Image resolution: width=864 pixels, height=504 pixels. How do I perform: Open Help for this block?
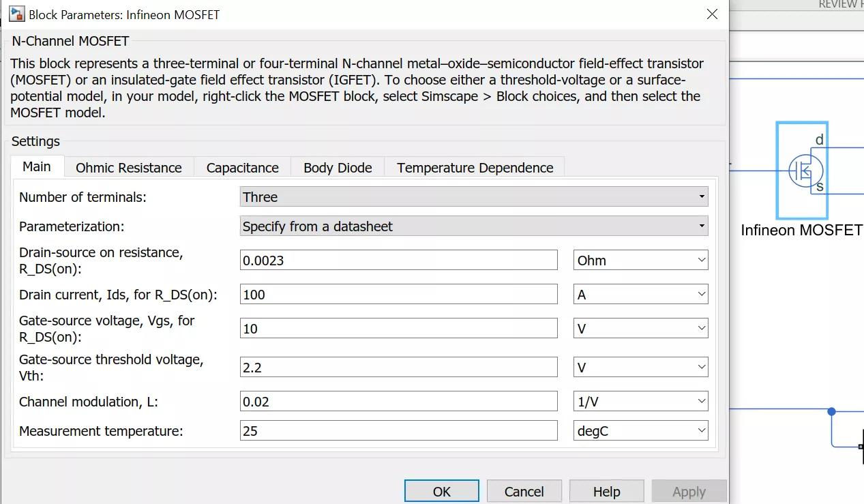(606, 491)
